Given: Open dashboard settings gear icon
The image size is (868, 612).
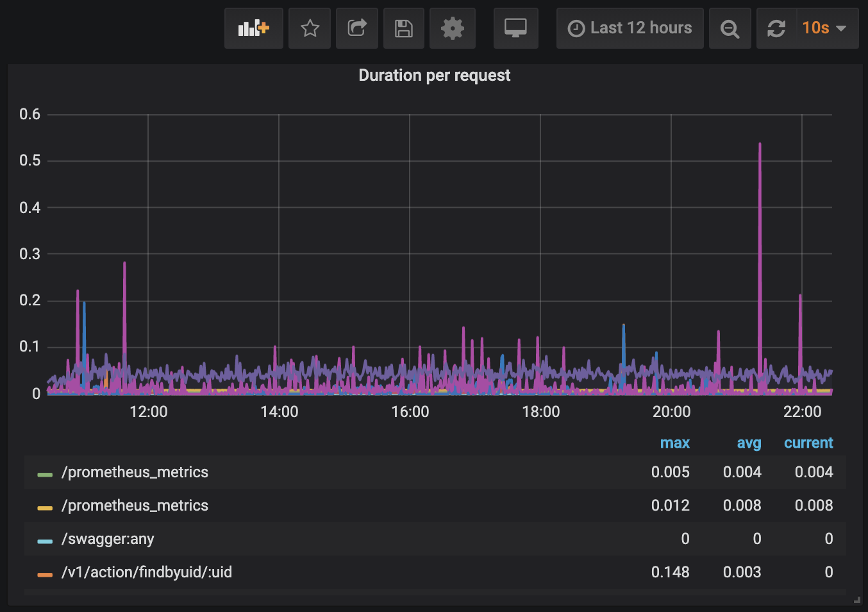Looking at the screenshot, I should coord(453,28).
